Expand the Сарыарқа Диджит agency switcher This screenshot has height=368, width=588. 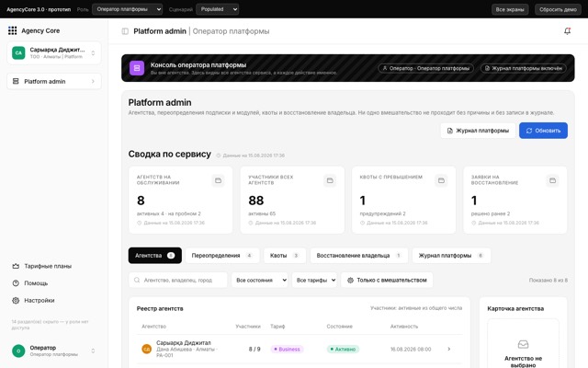click(x=93, y=53)
